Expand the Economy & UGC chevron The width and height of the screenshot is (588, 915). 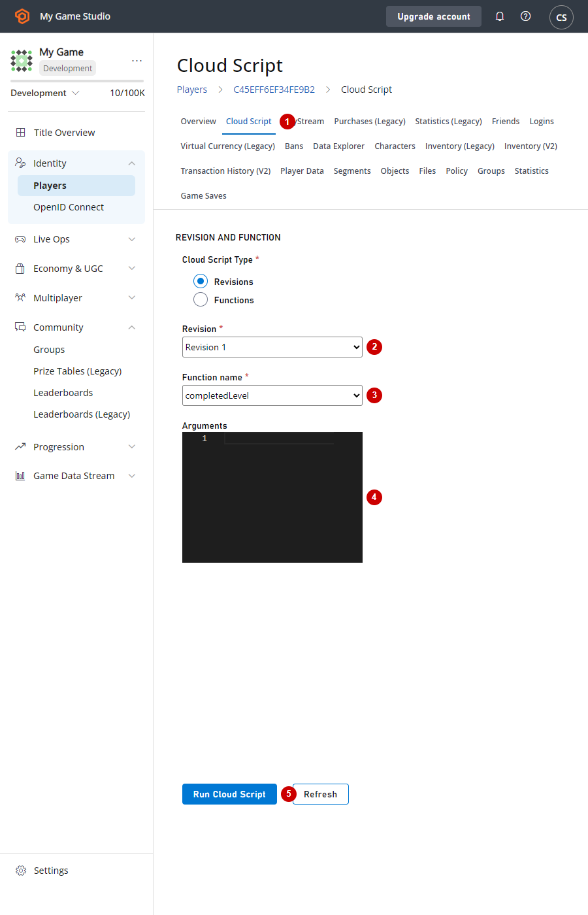click(x=132, y=269)
